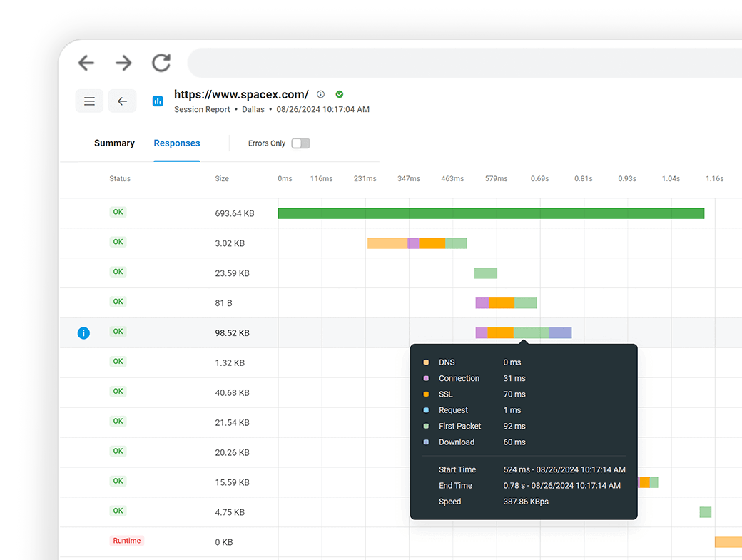Click the long green 693.64 KB waterfall bar
742x560 pixels.
click(491, 213)
